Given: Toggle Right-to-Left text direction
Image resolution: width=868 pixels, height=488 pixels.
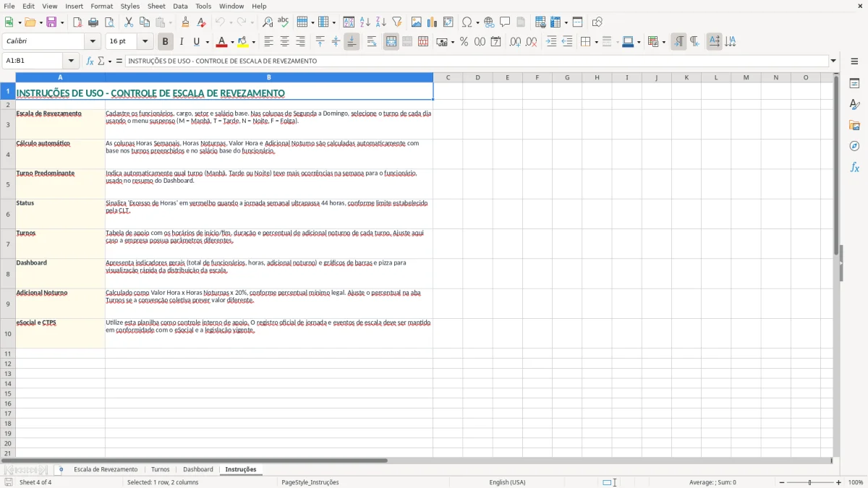Looking at the screenshot, I should click(694, 42).
